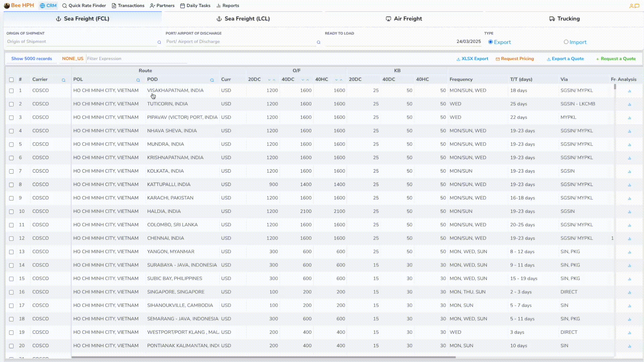
Task: Toggle the select-all header checkbox
Action: (x=11, y=80)
